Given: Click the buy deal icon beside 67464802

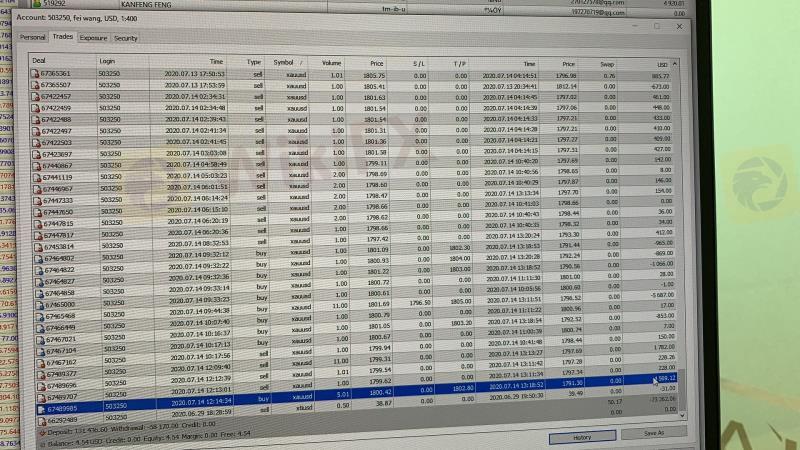Looking at the screenshot, I should pyautogui.click(x=38, y=259).
